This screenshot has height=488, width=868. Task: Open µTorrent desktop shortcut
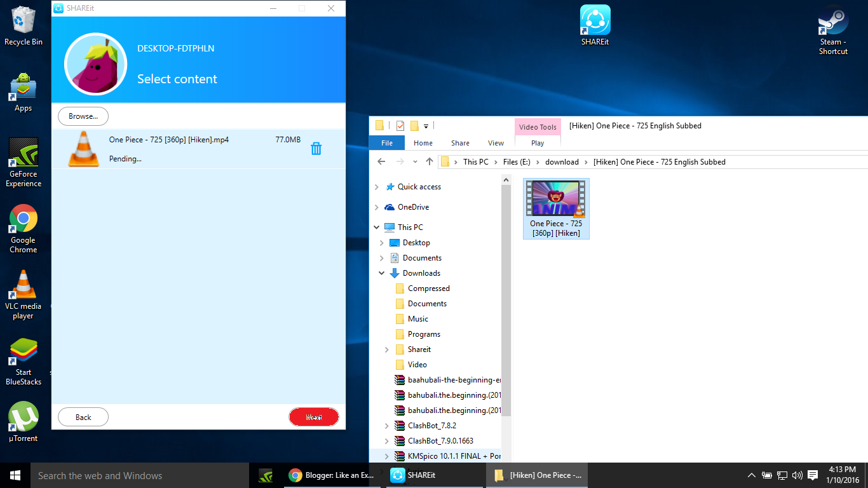coord(24,421)
